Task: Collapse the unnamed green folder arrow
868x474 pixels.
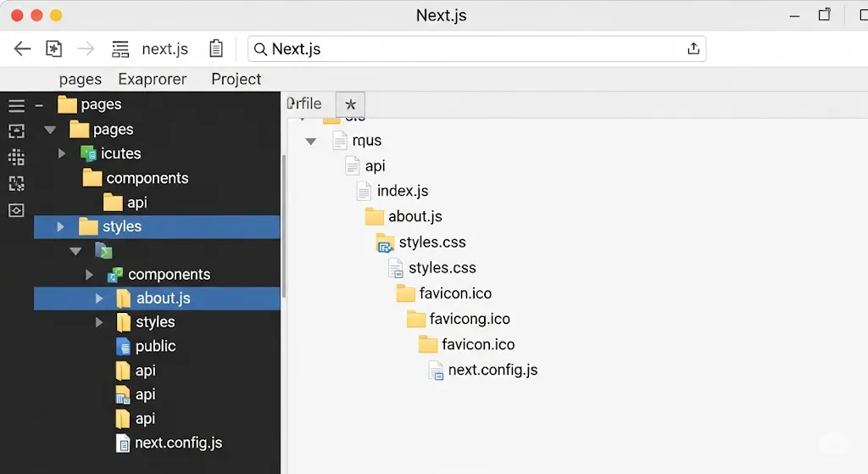Action: 75,251
